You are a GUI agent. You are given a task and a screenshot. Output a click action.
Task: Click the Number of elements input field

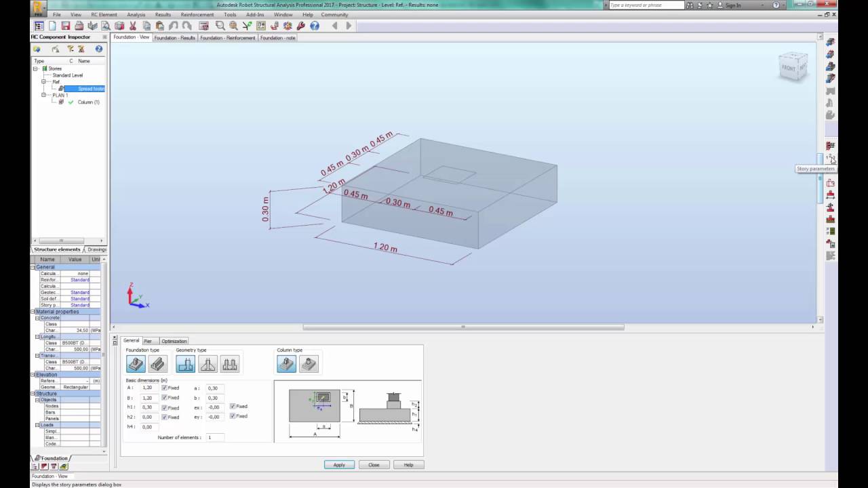(215, 438)
